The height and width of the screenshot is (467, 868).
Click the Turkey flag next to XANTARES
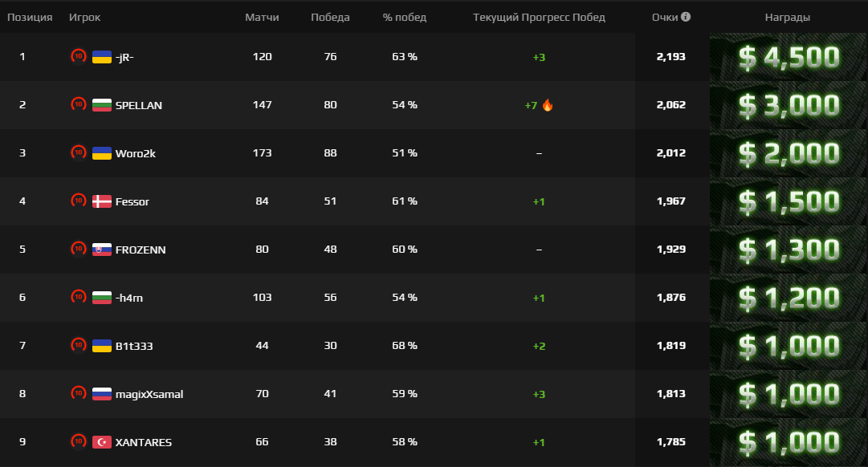click(102, 442)
